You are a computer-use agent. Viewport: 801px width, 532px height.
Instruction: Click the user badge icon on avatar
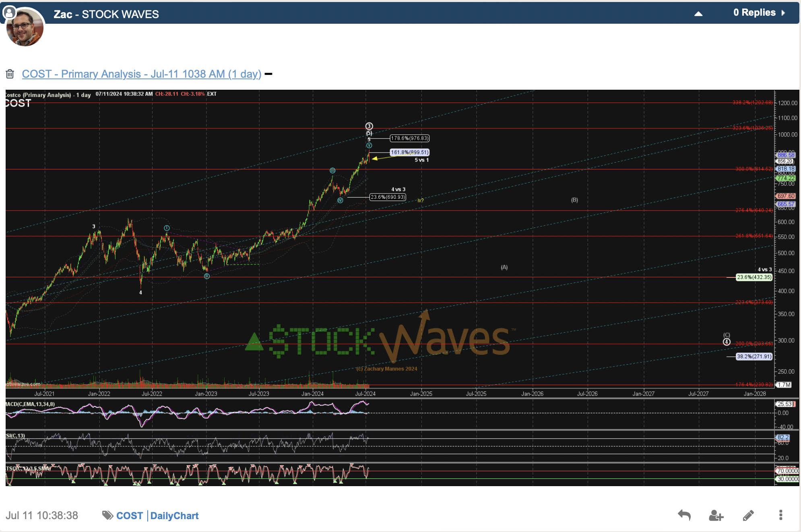9,12
